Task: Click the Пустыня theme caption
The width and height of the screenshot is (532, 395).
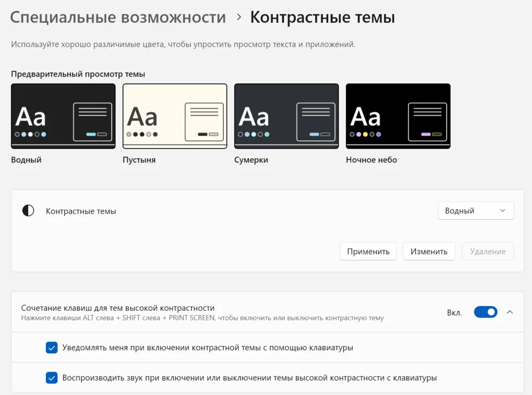Action: pyautogui.click(x=139, y=160)
